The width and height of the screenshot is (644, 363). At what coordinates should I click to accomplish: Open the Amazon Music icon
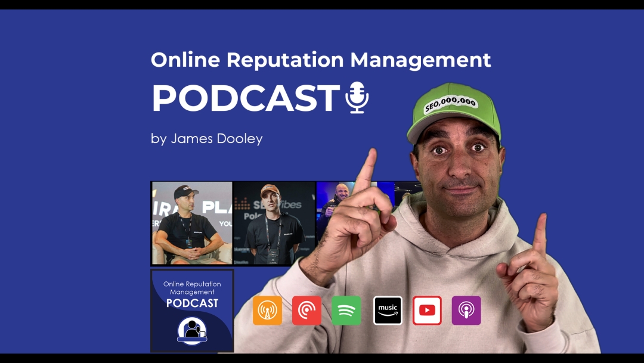pos(388,311)
